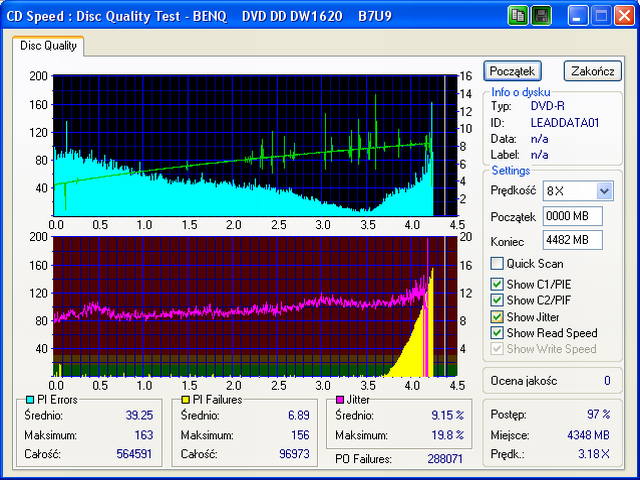Minimize the CD Speed window
This screenshot has height=480, width=640.
577,16
